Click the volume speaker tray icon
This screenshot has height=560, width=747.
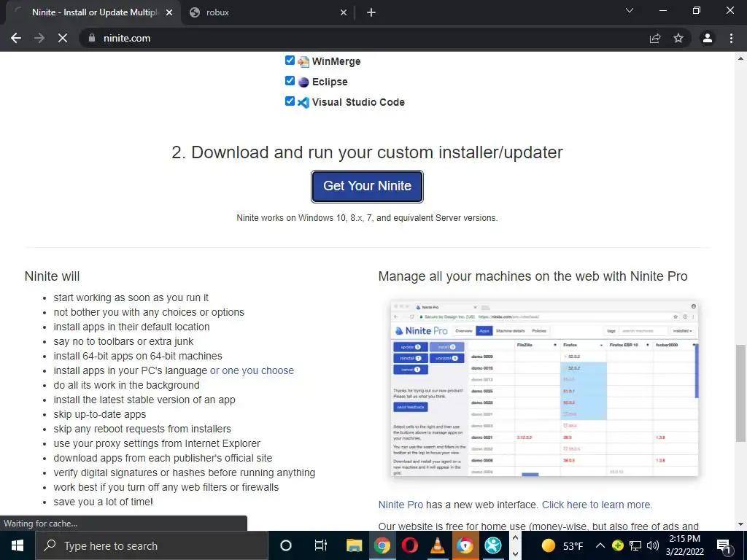[653, 545]
